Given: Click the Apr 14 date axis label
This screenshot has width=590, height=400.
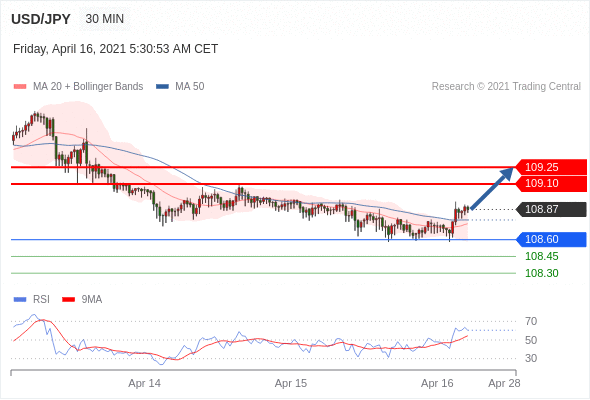Looking at the screenshot, I should (x=144, y=383).
